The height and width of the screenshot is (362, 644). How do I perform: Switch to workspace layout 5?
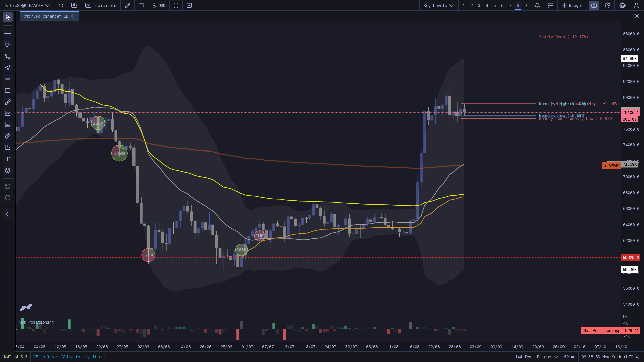coord(495,5)
